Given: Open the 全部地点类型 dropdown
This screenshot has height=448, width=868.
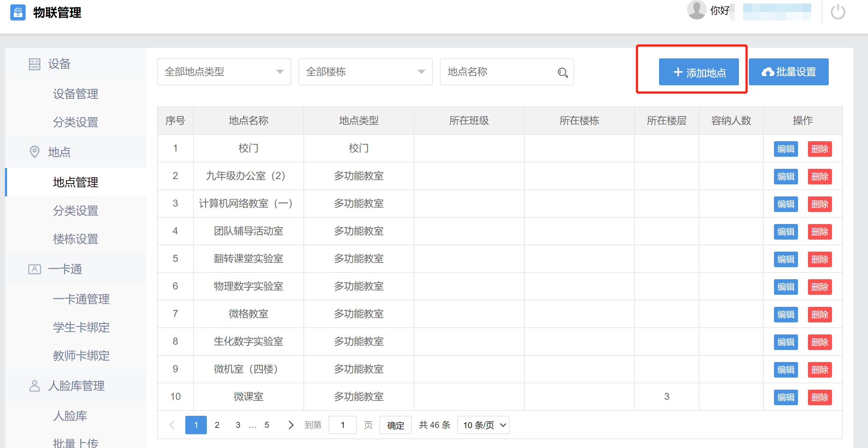Looking at the screenshot, I should coord(224,72).
